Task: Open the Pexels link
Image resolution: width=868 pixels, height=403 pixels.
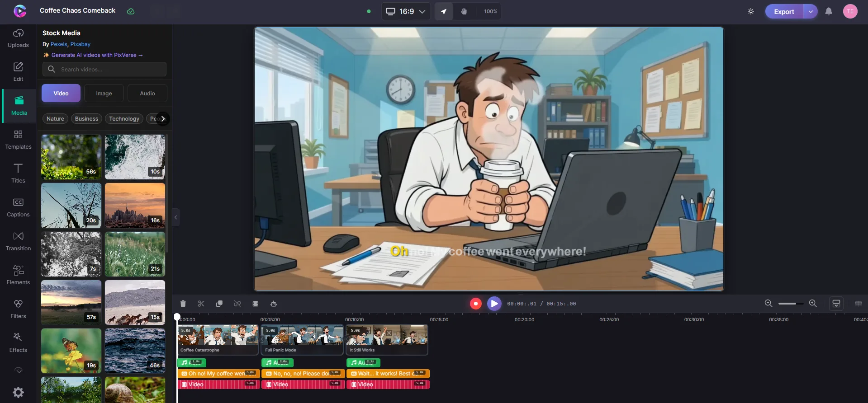Action: point(59,44)
